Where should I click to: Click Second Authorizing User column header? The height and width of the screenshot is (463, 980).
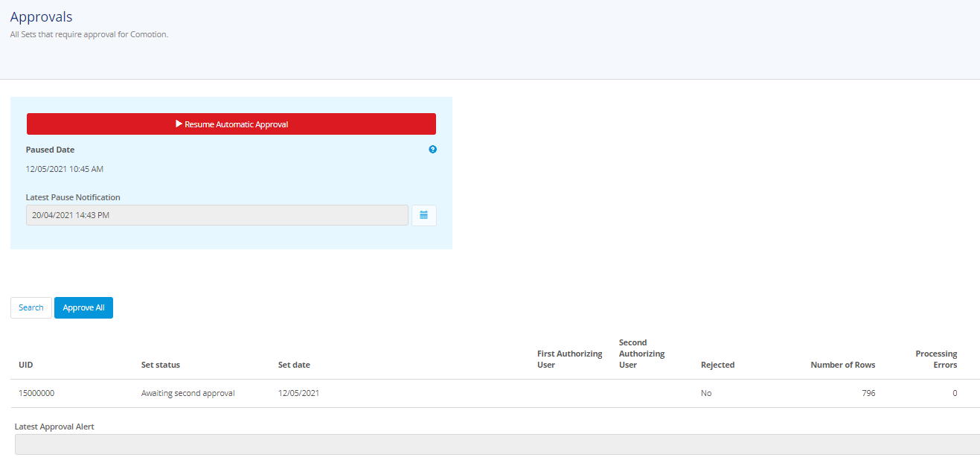click(x=642, y=354)
